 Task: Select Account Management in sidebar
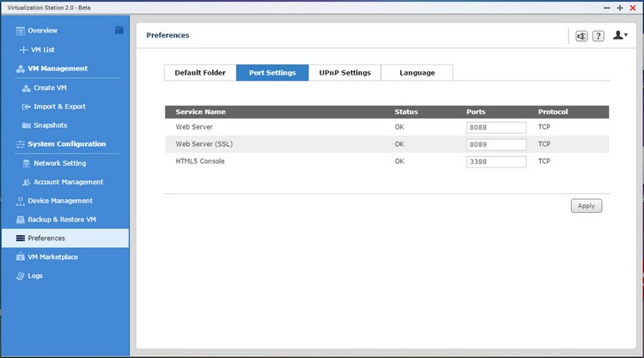point(63,182)
